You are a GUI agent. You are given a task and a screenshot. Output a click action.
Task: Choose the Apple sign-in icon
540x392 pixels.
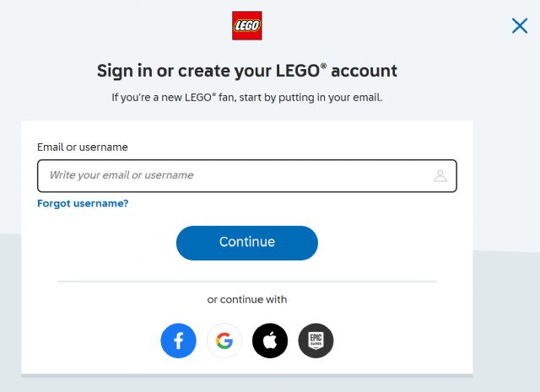tap(270, 341)
